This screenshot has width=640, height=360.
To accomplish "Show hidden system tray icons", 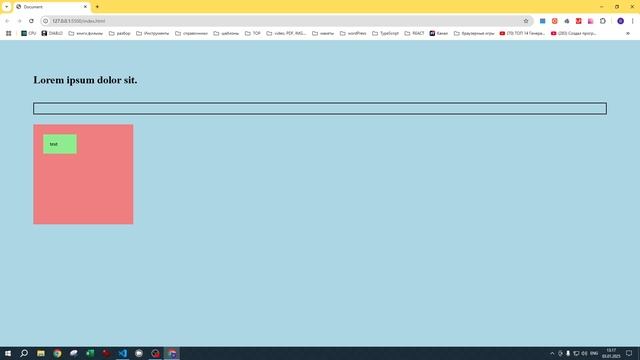I will 552,353.
